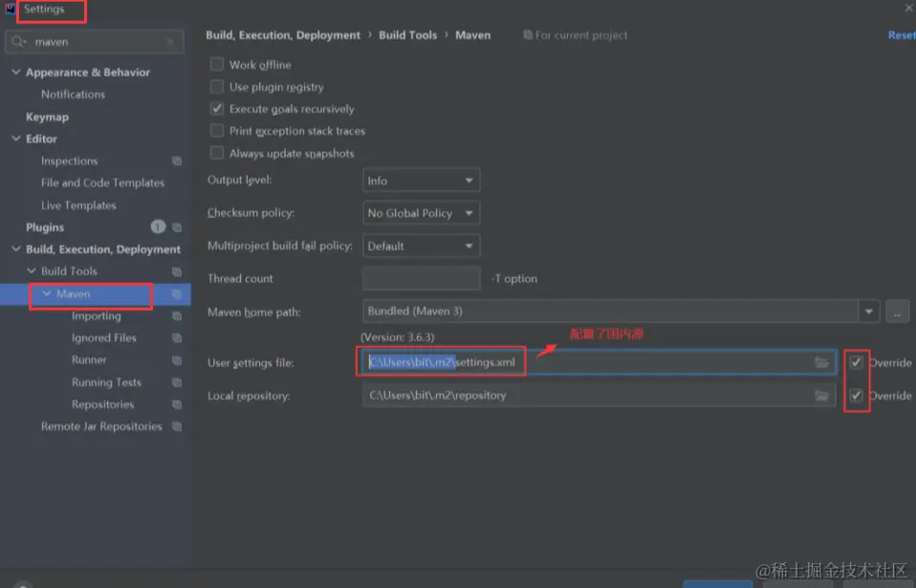
Task: Click the project-level icon beside Importing
Action: [177, 316]
